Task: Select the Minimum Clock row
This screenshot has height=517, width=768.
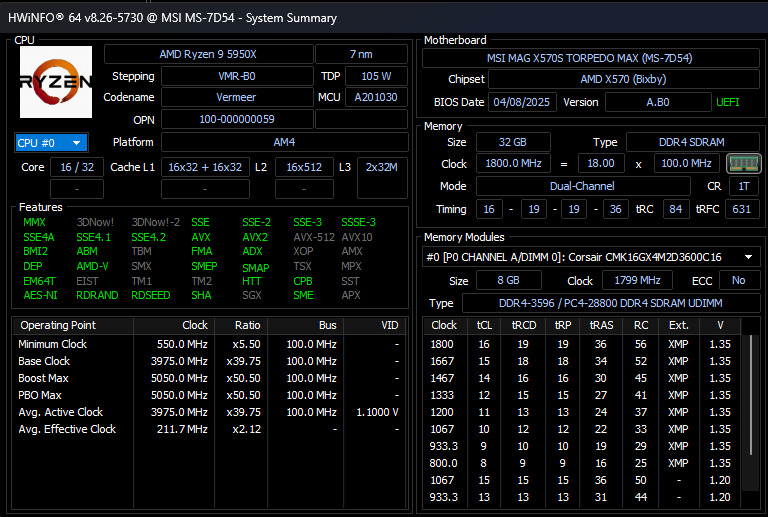Action: 209,345
